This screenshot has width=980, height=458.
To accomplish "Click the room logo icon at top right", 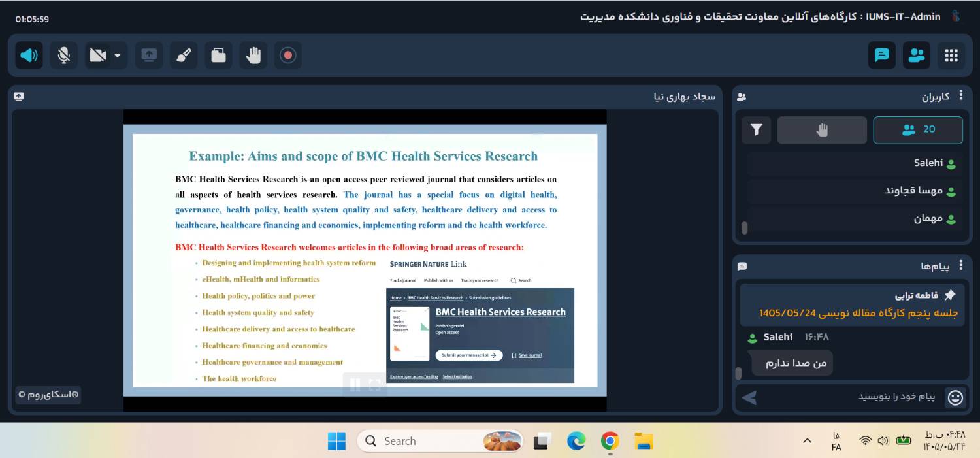I will click(x=956, y=16).
